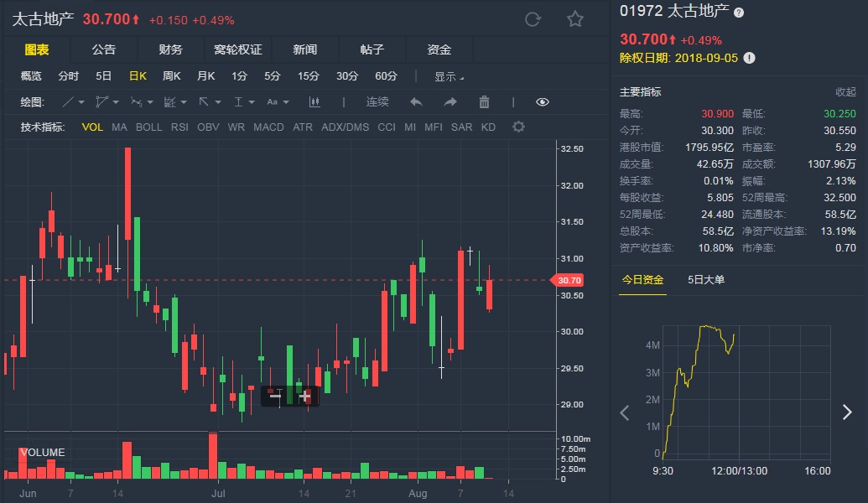This screenshot has height=503, width=868.
Task: Go to previous fund flow panel
Action: click(625, 412)
